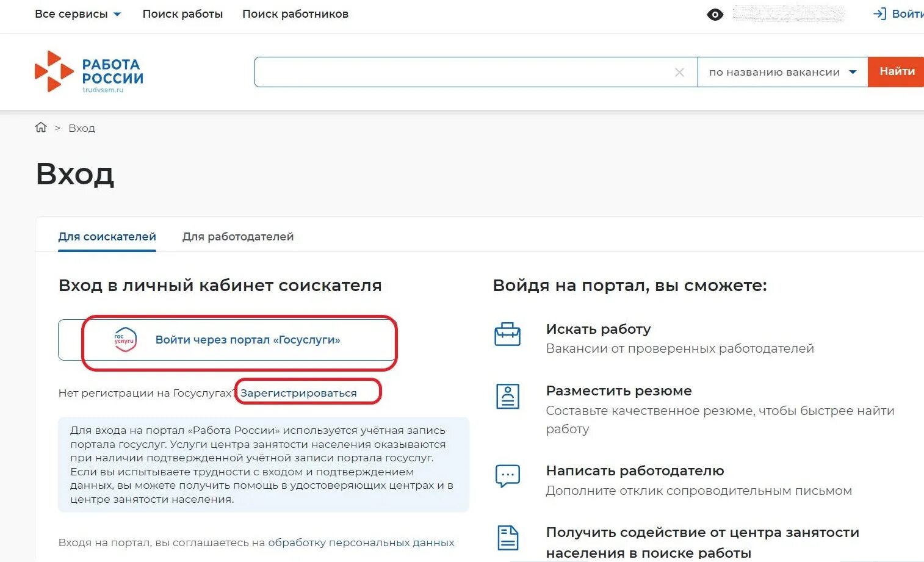Clear the search field with X icon
This screenshot has width=924, height=562.
pyautogui.click(x=679, y=73)
